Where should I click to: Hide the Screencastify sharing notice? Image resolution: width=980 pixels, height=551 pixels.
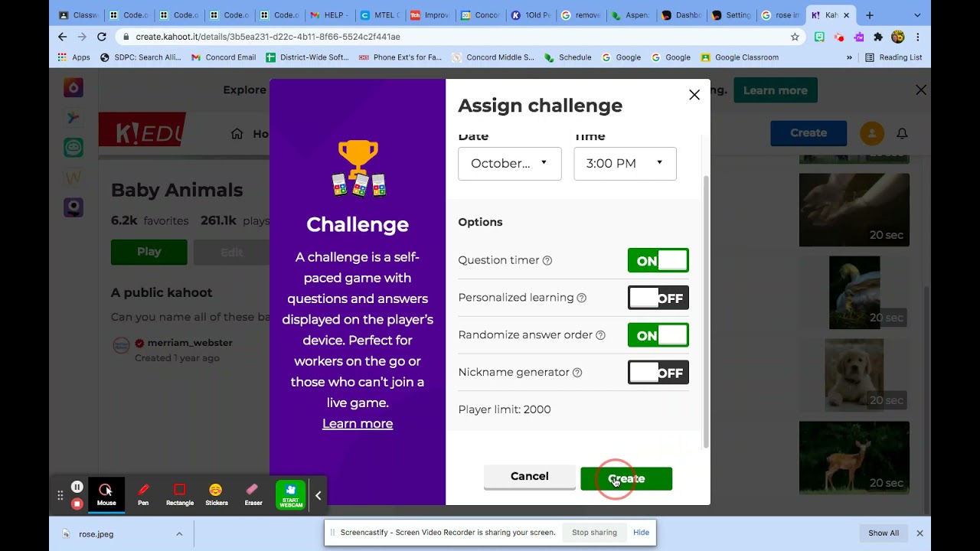642,533
